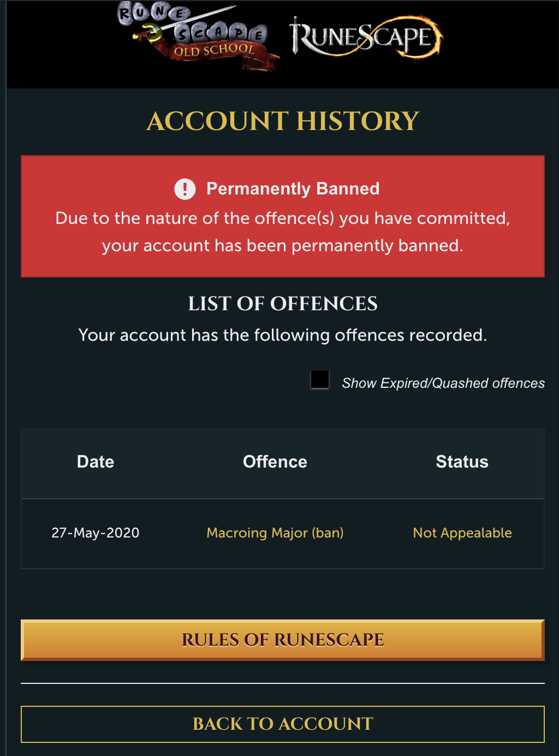This screenshot has height=756, width=559.
Task: Click the exclamation warning icon
Action: pos(185,189)
